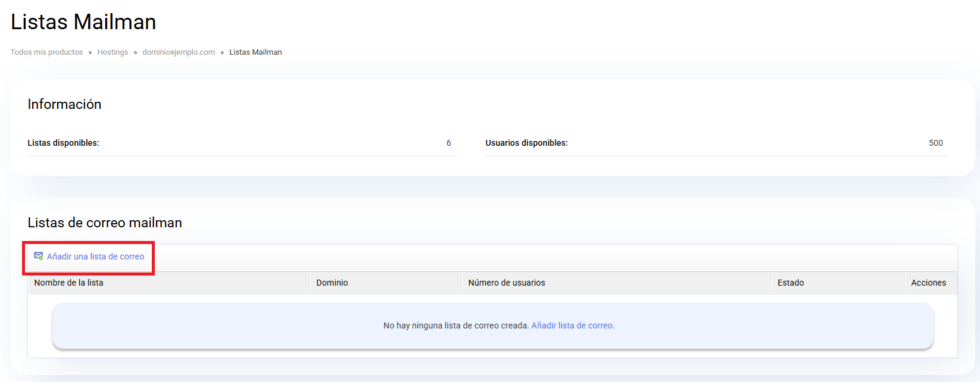Click the 'Listas de correo mailman' heading

pyautogui.click(x=105, y=223)
